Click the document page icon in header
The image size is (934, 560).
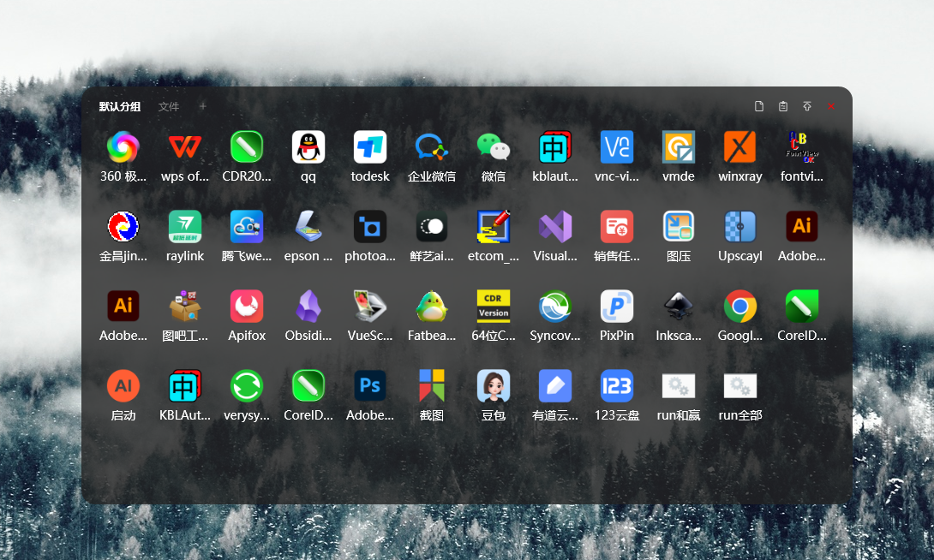point(759,106)
